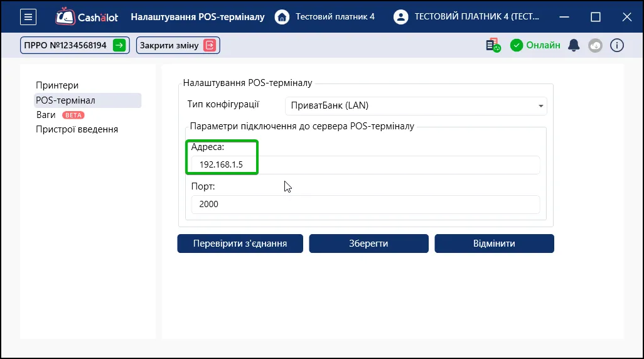The image size is (644, 359).
Task: Click the green Онлайн checkmark icon
Action: tap(517, 45)
